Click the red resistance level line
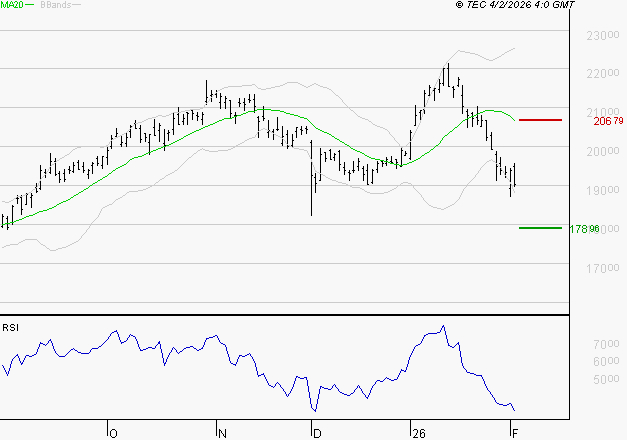The image size is (627, 440). (540, 120)
